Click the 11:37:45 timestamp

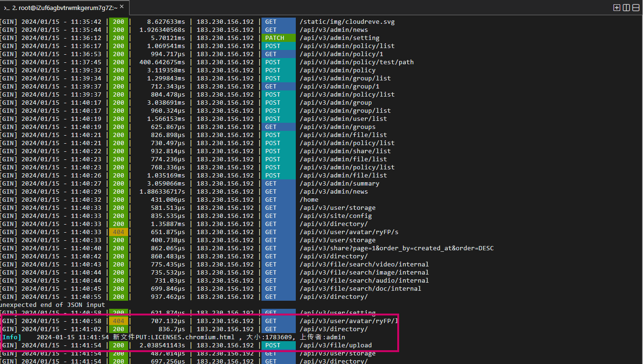click(x=86, y=62)
